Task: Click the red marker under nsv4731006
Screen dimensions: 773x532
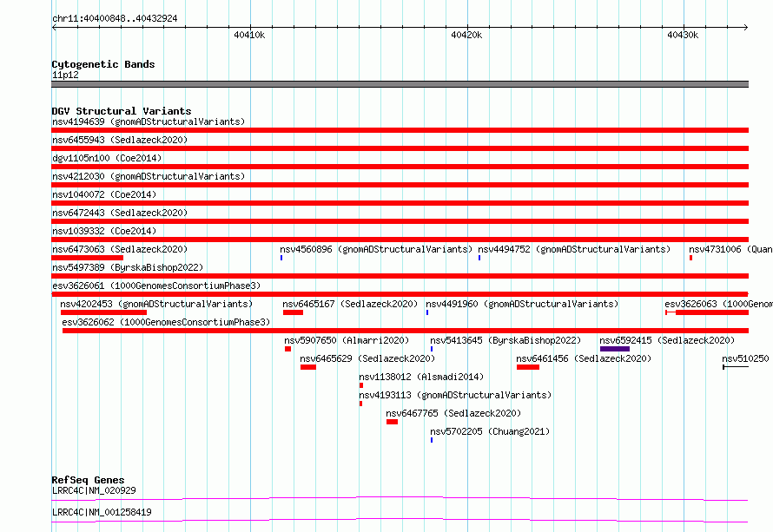Action: point(690,258)
